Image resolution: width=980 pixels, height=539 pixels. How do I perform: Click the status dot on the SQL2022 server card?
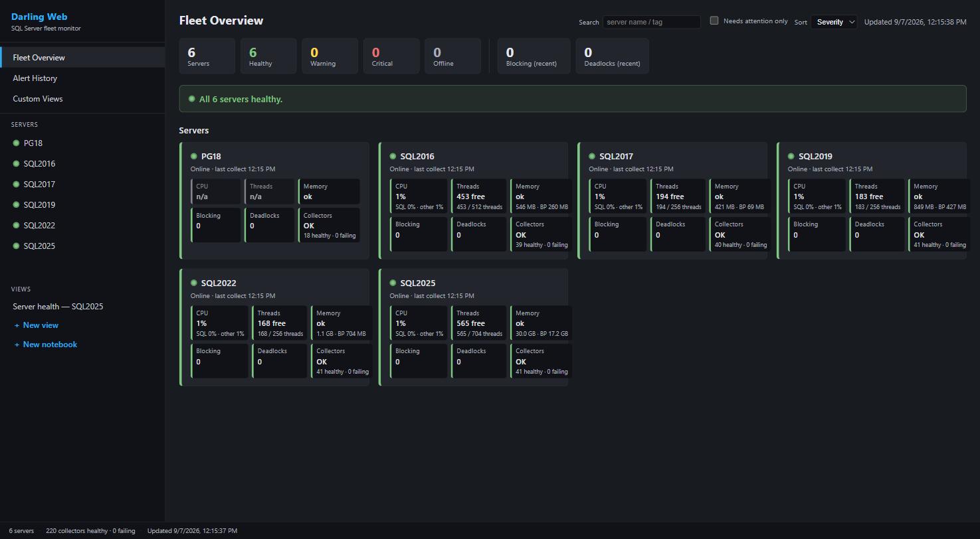pyautogui.click(x=194, y=283)
